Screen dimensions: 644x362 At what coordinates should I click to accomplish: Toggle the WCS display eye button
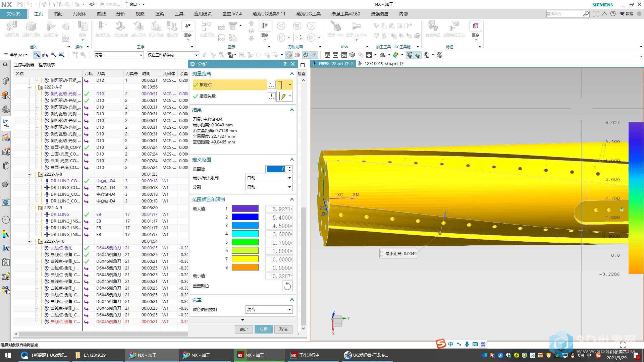point(418,55)
